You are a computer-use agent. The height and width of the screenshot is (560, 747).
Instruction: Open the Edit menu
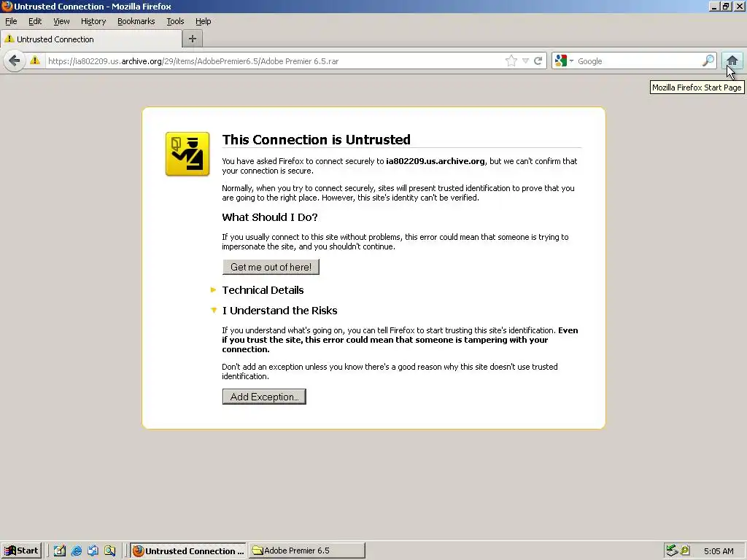[x=35, y=21]
